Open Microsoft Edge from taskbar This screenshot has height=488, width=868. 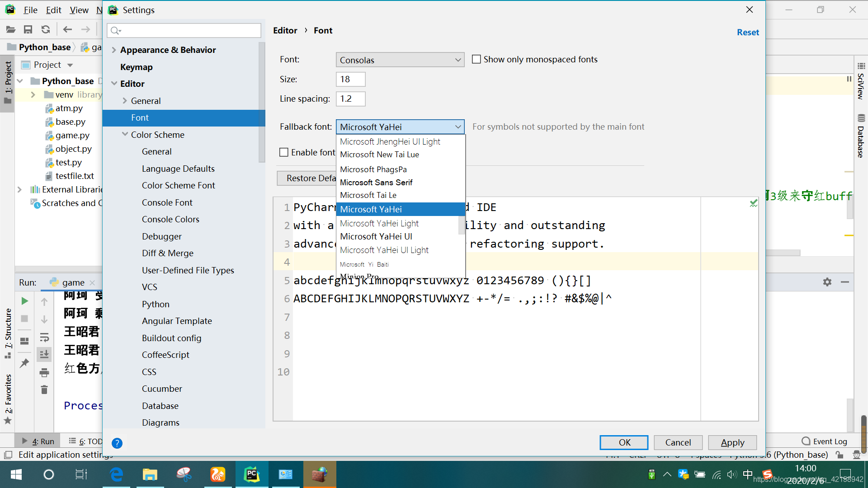click(117, 474)
